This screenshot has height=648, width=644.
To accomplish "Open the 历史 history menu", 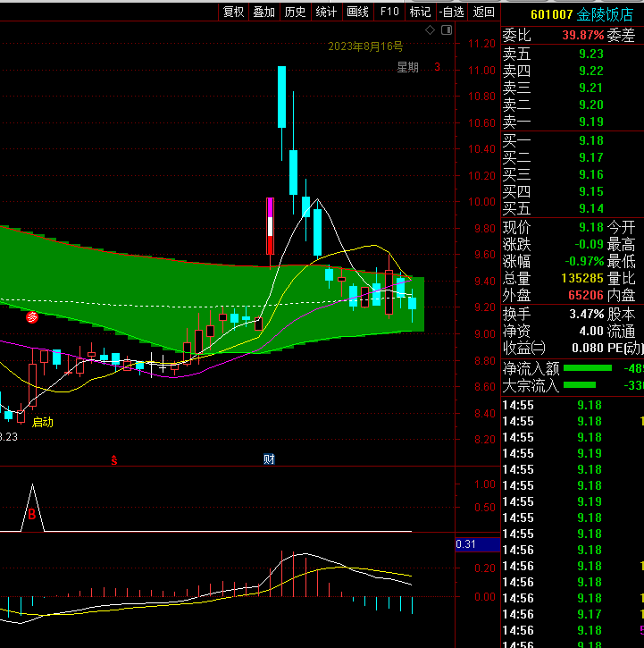I will [x=295, y=12].
